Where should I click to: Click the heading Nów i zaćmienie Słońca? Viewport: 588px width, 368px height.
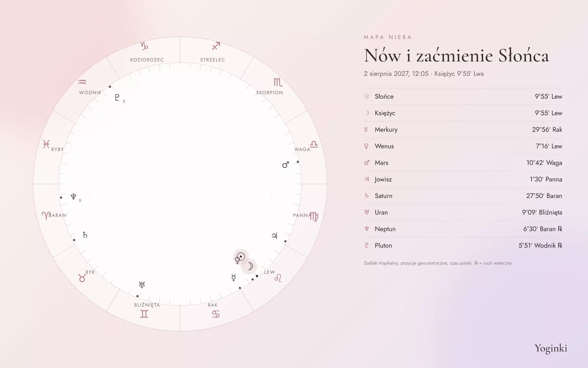pos(456,55)
